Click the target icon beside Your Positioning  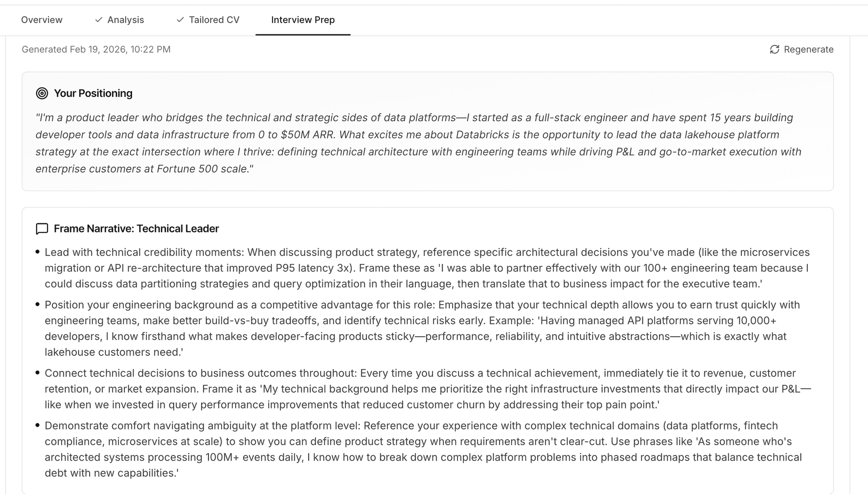42,93
